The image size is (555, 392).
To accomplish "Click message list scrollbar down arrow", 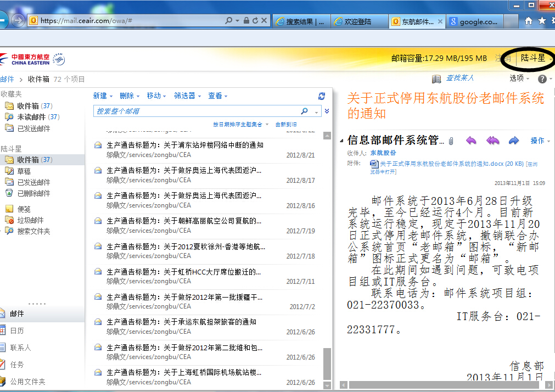I will [327, 385].
